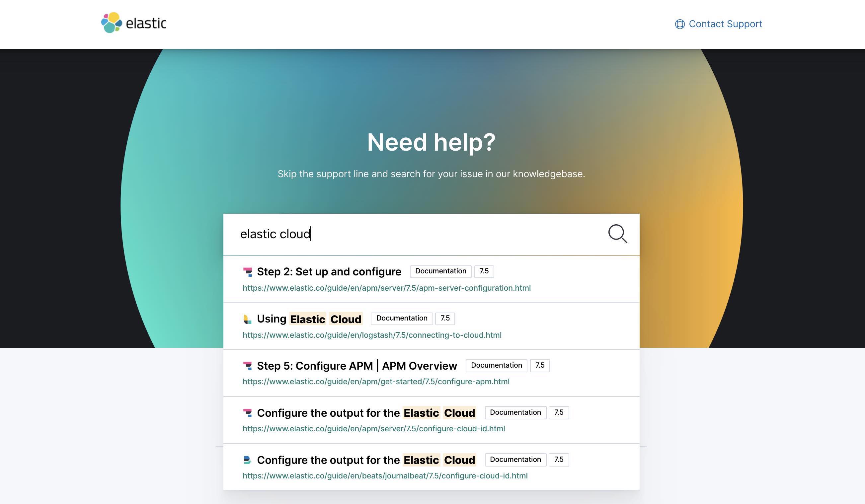
Task: Click APM icon next to 'Step 2: Set up and configure'
Action: point(248,272)
